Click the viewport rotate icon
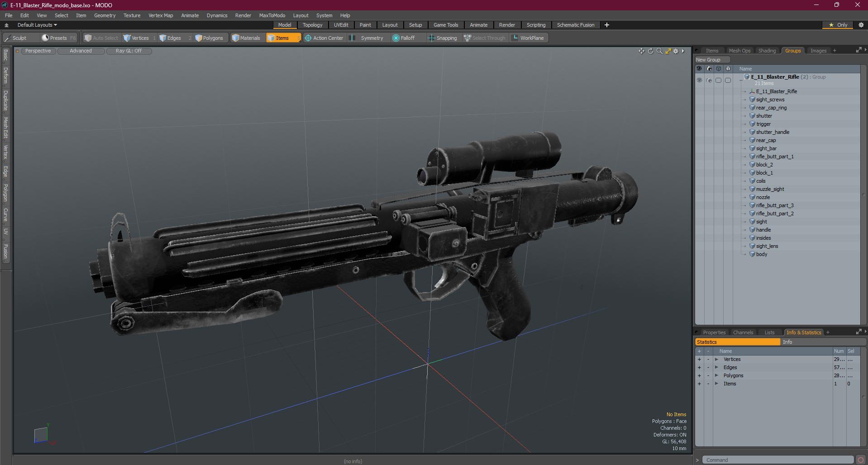 pos(650,51)
